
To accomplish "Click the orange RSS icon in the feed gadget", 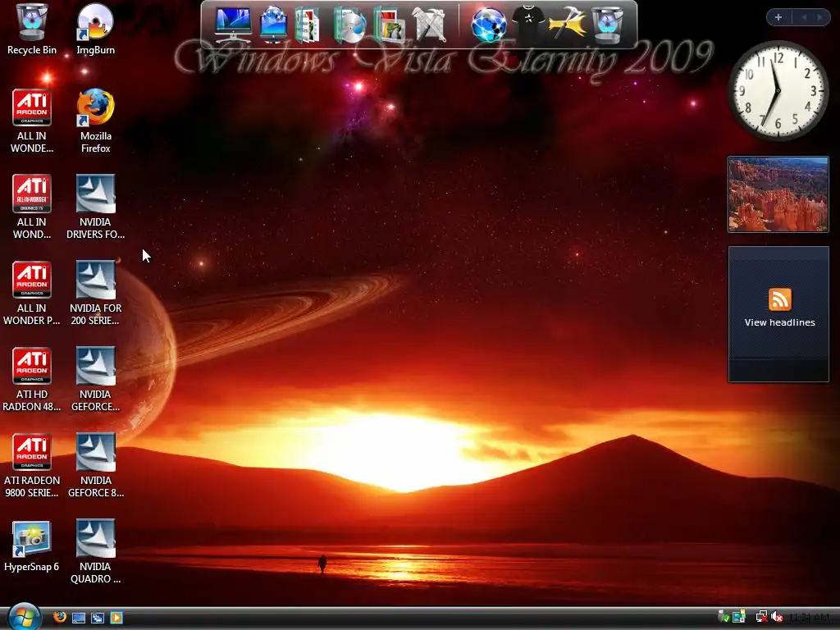I will pyautogui.click(x=779, y=299).
